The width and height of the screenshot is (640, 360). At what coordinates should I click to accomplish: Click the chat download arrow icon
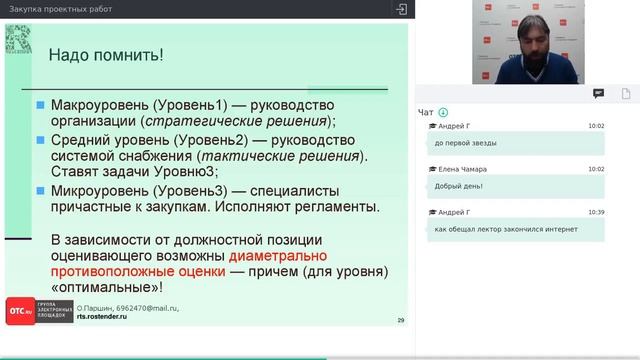(x=443, y=112)
